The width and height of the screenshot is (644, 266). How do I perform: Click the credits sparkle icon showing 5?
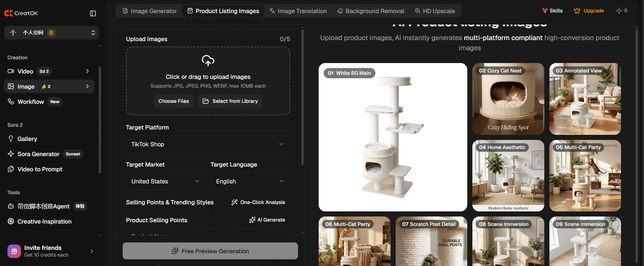click(619, 11)
